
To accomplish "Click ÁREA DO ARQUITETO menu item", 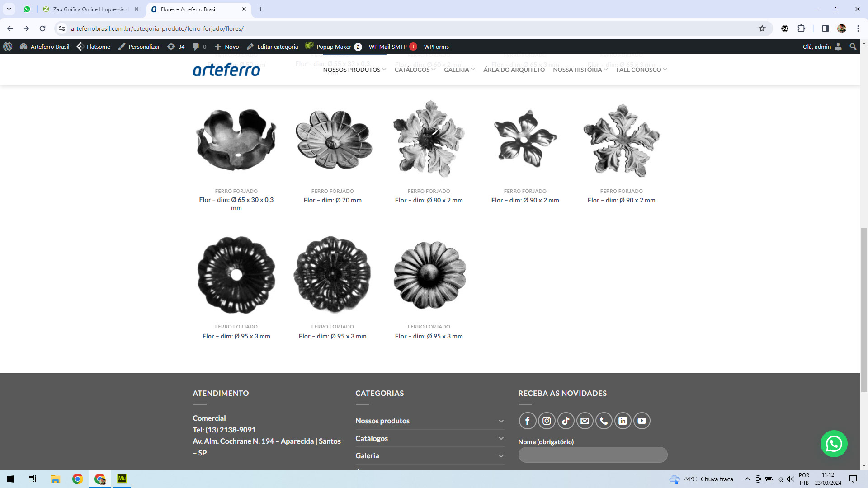I will click(x=514, y=70).
